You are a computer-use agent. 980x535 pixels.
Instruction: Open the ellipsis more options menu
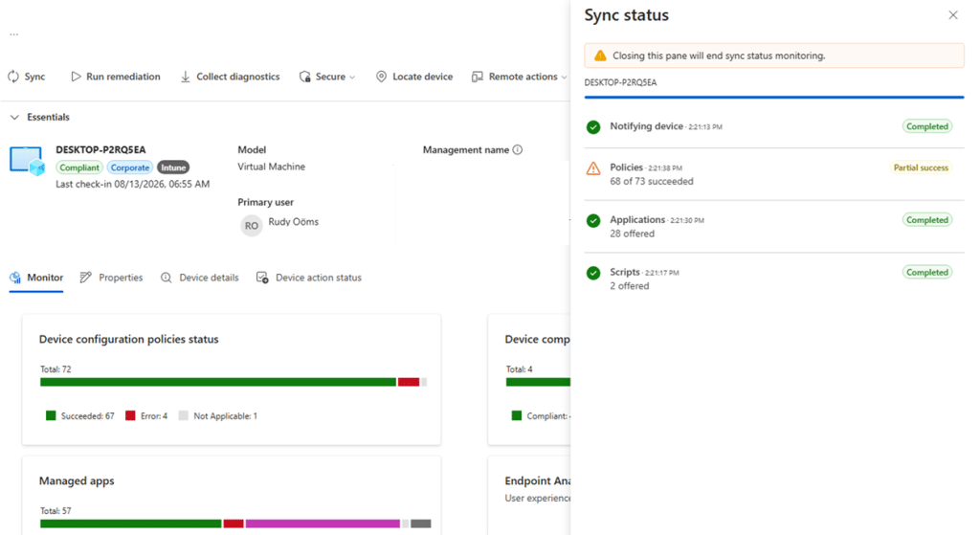pyautogui.click(x=13, y=34)
